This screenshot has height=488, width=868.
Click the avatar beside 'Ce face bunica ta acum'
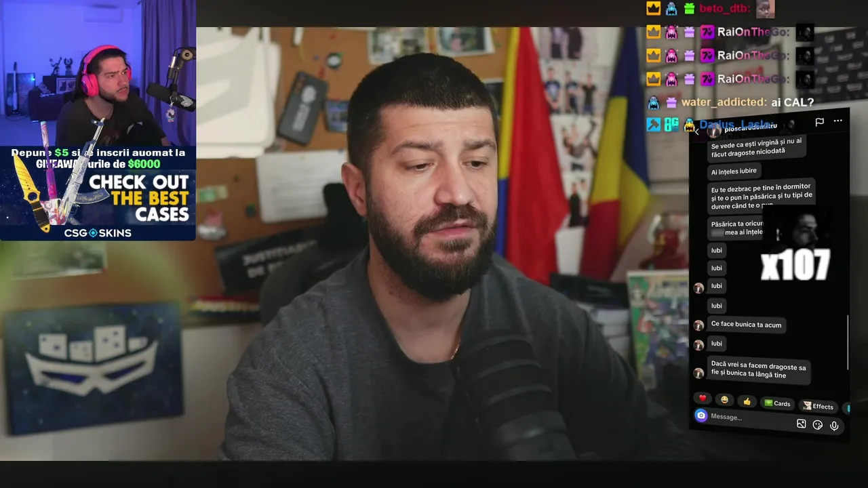(698, 325)
